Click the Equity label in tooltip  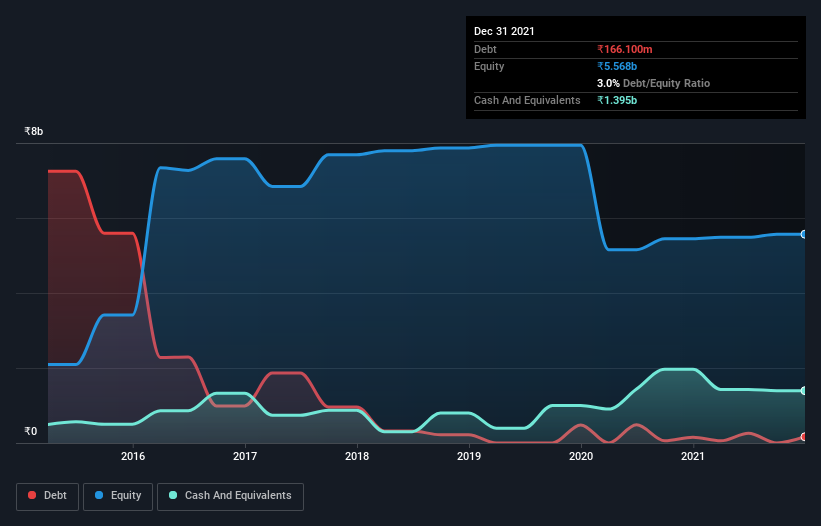point(489,66)
